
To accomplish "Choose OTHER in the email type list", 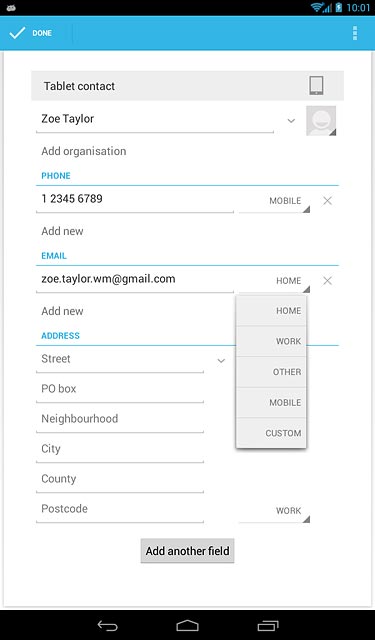I will click(x=271, y=372).
